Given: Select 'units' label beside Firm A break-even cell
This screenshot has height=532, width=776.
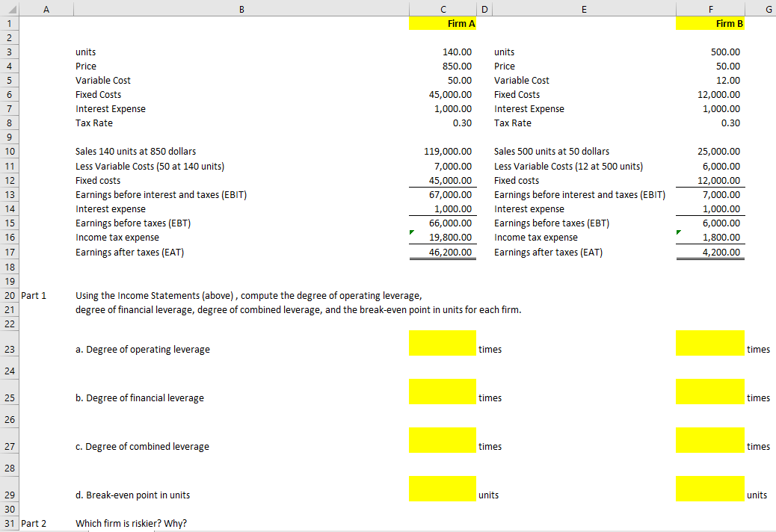Looking at the screenshot, I should (x=488, y=495).
